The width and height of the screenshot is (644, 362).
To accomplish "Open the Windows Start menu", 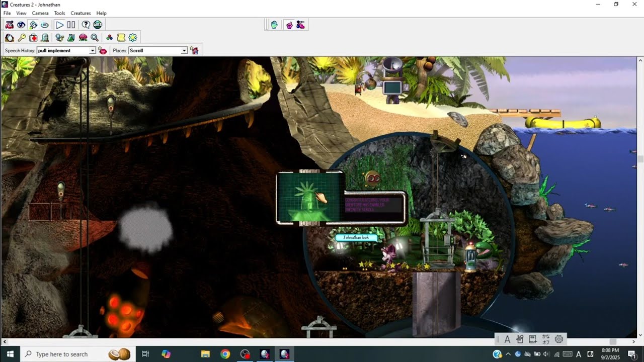I will 10,354.
